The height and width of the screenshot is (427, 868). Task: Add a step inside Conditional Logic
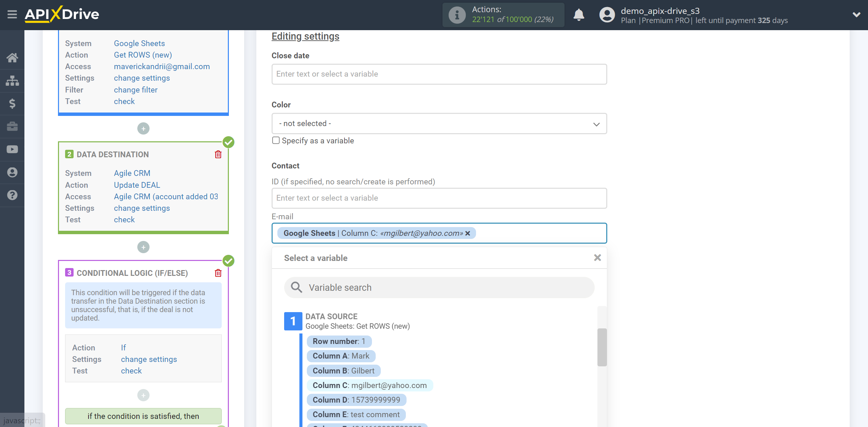(x=143, y=395)
